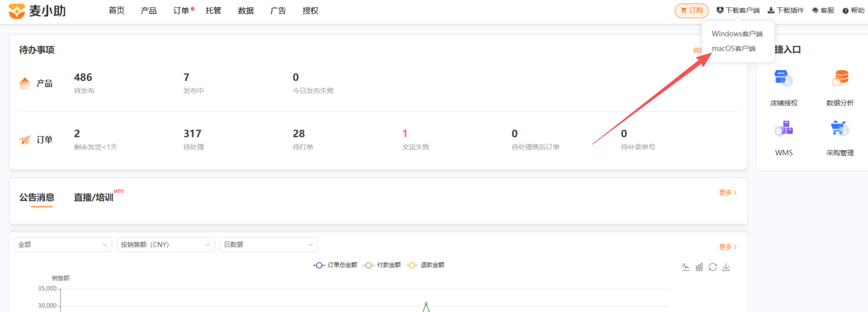This screenshot has height=312, width=868.
Task: Click the 产品 house icon in 待办事项
Action: pos(25,83)
